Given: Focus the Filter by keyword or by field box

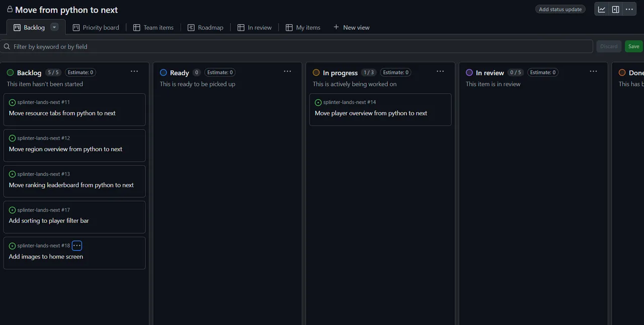Looking at the screenshot, I should pyautogui.click(x=296, y=46).
